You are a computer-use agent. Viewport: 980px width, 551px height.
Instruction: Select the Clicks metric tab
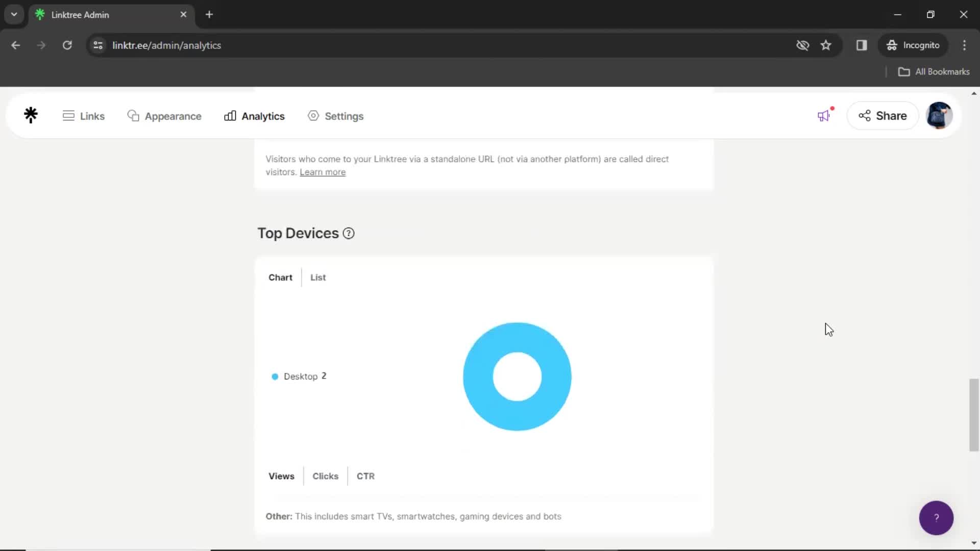pyautogui.click(x=325, y=476)
